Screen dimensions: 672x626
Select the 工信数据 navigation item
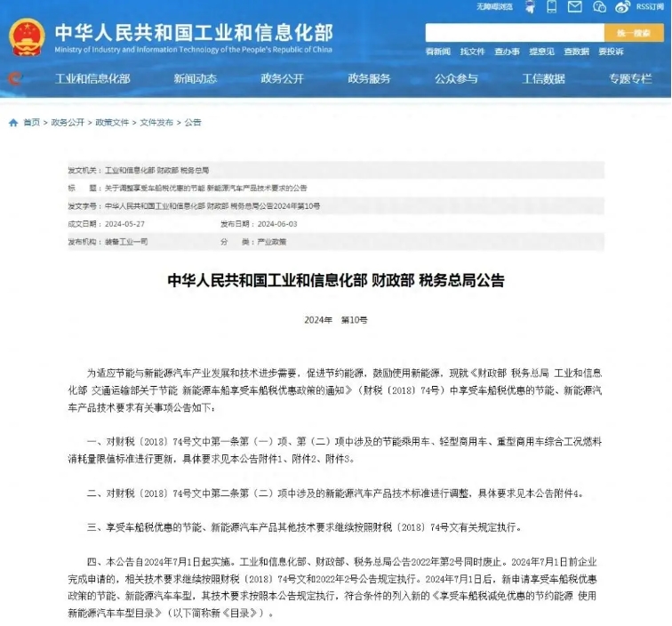(x=543, y=78)
